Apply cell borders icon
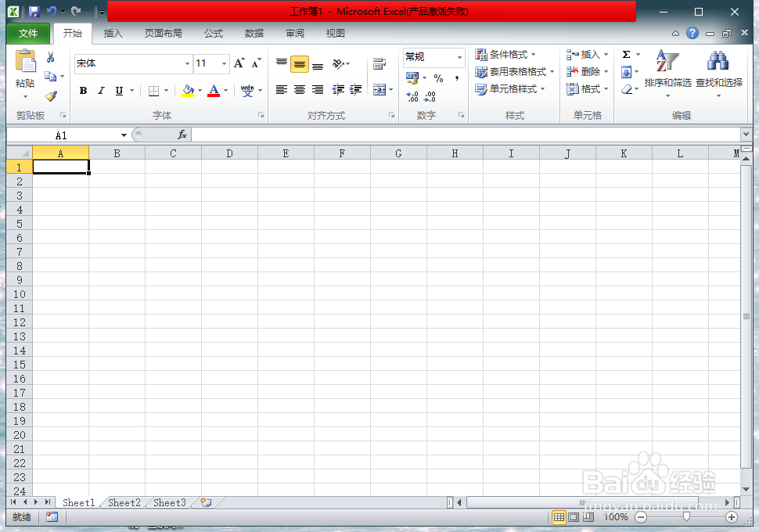 pyautogui.click(x=153, y=91)
